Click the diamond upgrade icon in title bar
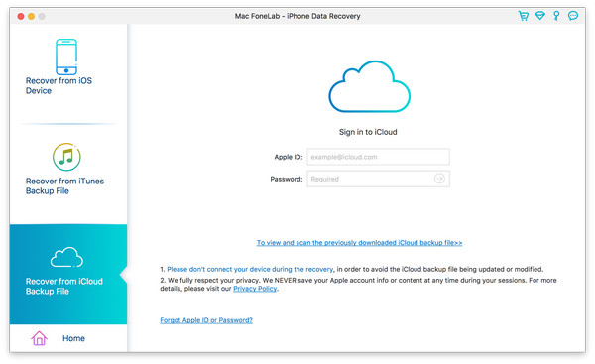595x364 pixels. point(540,16)
